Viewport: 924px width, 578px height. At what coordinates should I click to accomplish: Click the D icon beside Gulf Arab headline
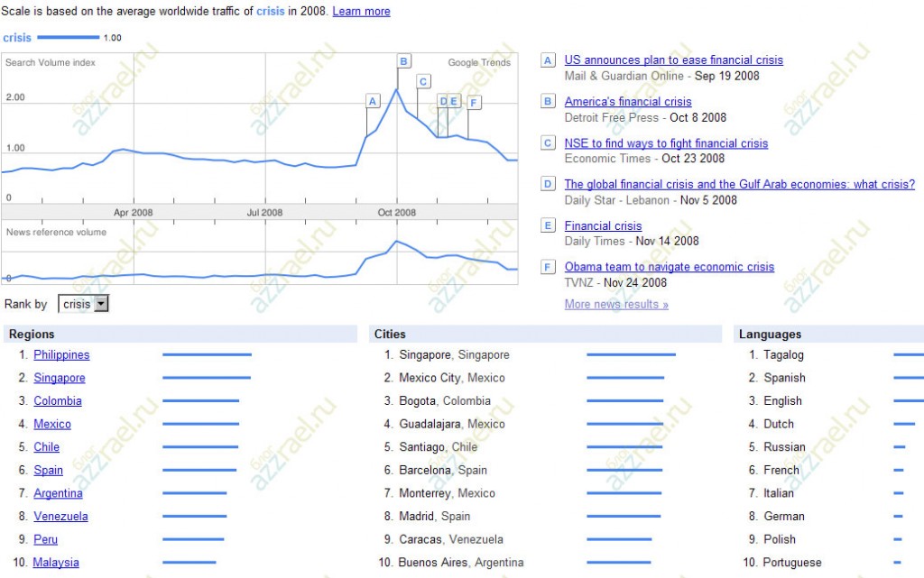[x=548, y=184]
